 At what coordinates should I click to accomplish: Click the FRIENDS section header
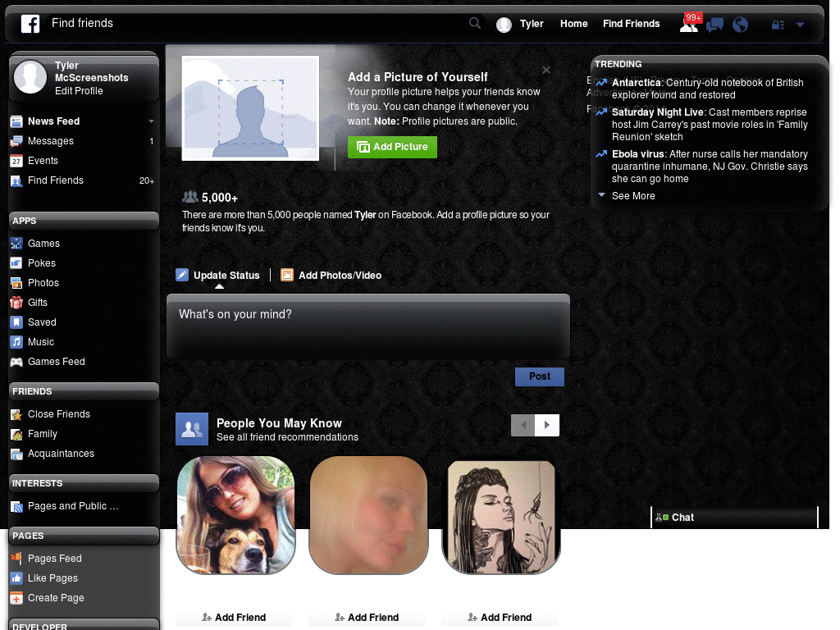point(84,391)
